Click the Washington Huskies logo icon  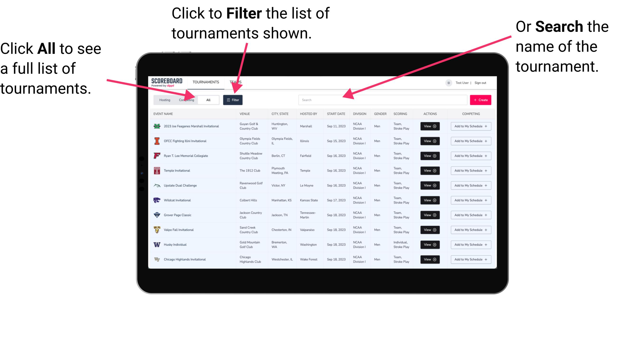156,245
